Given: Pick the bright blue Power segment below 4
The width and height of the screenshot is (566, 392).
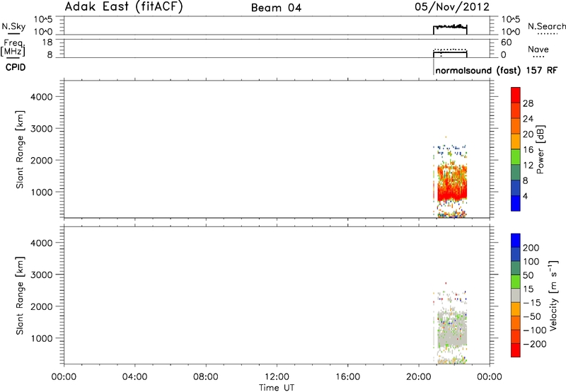Looking at the screenshot, I should (x=516, y=203).
